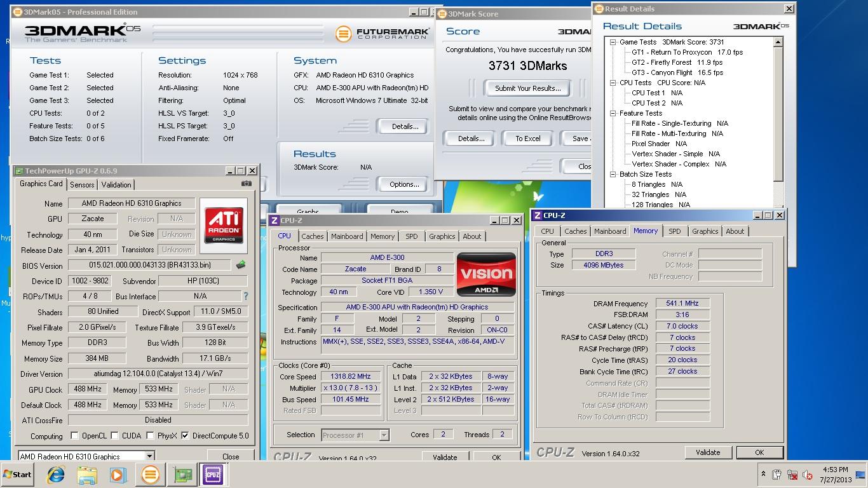868x488 pixels.
Task: Select the Graphics Card tab in GPU-Z
Action: (x=41, y=184)
